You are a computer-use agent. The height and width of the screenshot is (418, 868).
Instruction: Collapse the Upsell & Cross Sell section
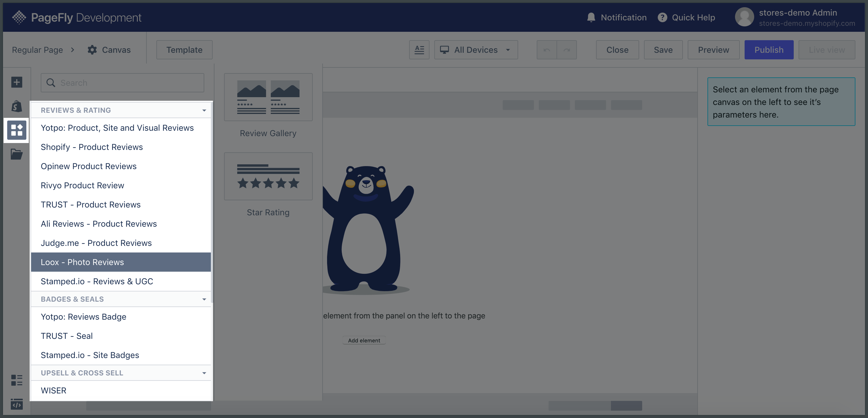click(204, 373)
